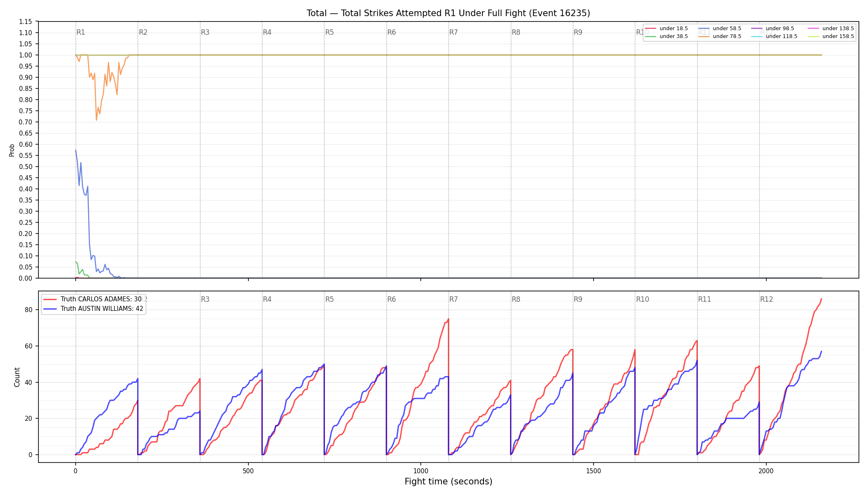Click the R6 round marker in the Prob chart
The image size is (868, 496).
[392, 32]
